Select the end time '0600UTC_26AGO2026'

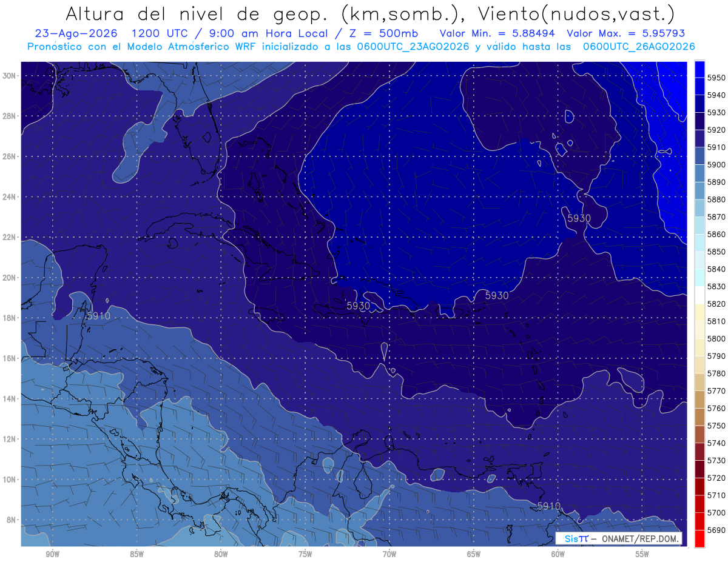639,47
